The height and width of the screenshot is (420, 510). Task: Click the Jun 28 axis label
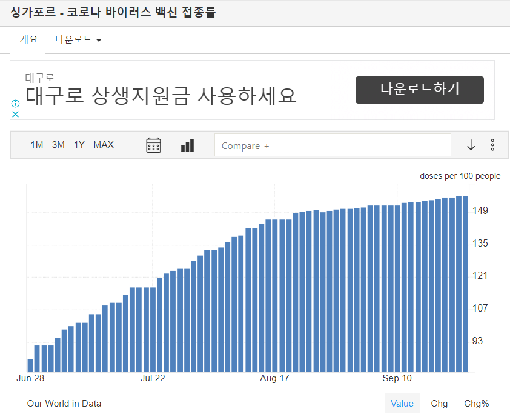tap(30, 378)
